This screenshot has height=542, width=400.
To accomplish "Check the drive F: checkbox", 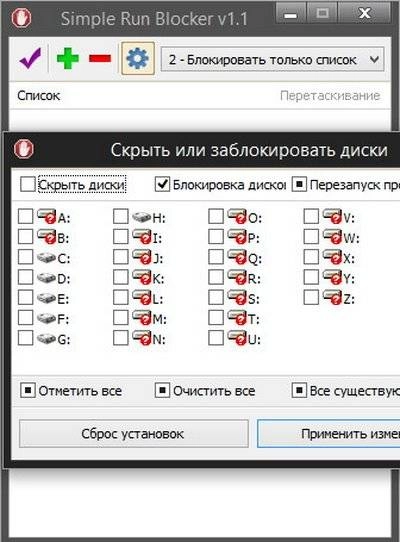I will tap(26, 318).
